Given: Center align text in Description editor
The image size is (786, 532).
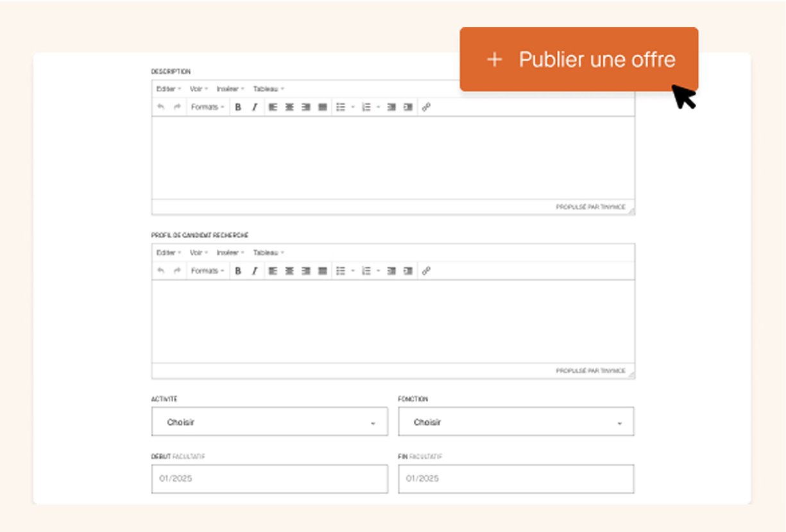Looking at the screenshot, I should click(x=289, y=107).
